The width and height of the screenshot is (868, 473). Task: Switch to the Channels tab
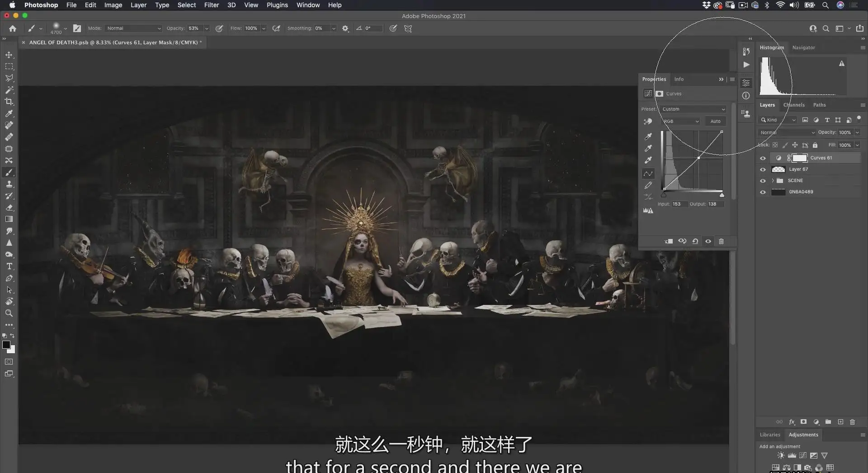794,105
